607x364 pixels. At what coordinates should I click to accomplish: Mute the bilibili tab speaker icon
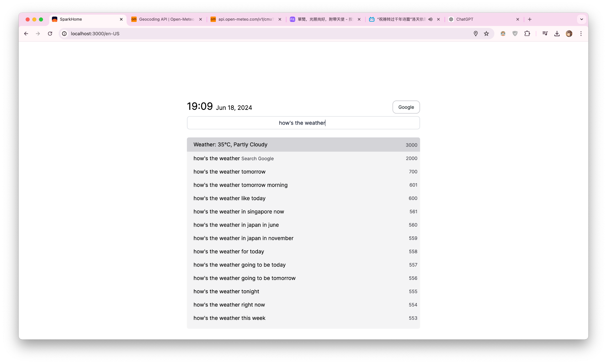coord(430,19)
